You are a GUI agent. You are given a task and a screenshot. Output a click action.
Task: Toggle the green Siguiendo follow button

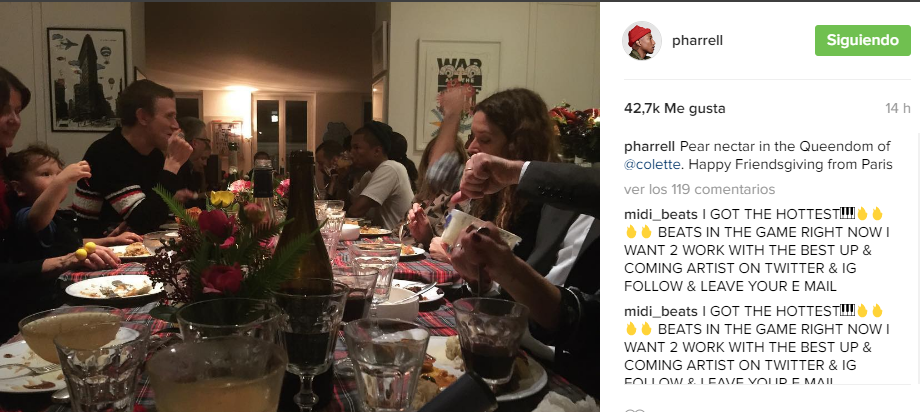862,40
